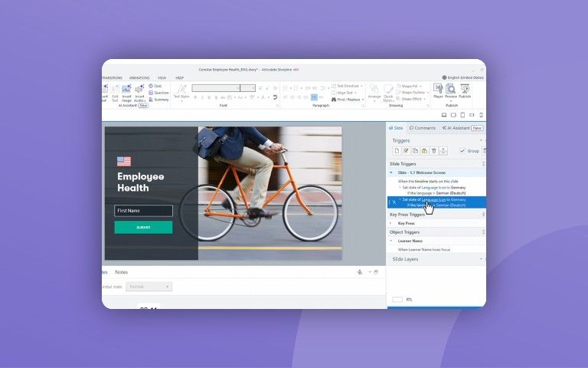
Task: Switch to desktop preview device icon
Action: [x=444, y=115]
